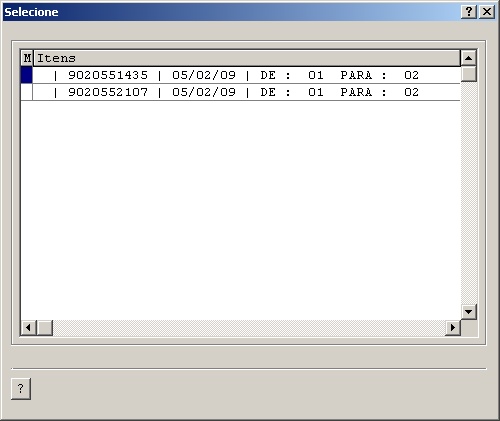
Task: Click the vertical scrollbar thumb
Action: click(x=469, y=74)
